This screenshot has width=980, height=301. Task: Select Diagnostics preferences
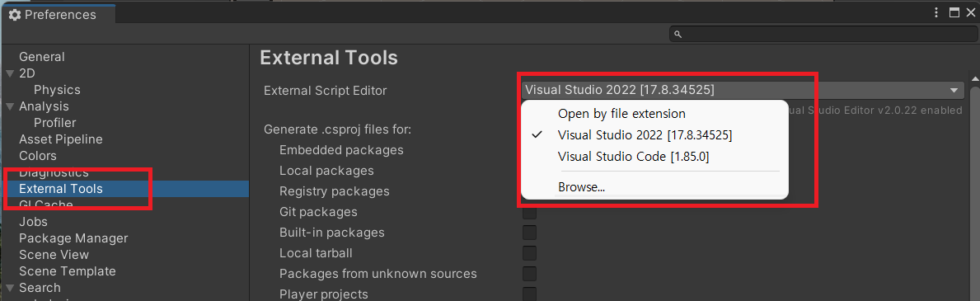(54, 172)
